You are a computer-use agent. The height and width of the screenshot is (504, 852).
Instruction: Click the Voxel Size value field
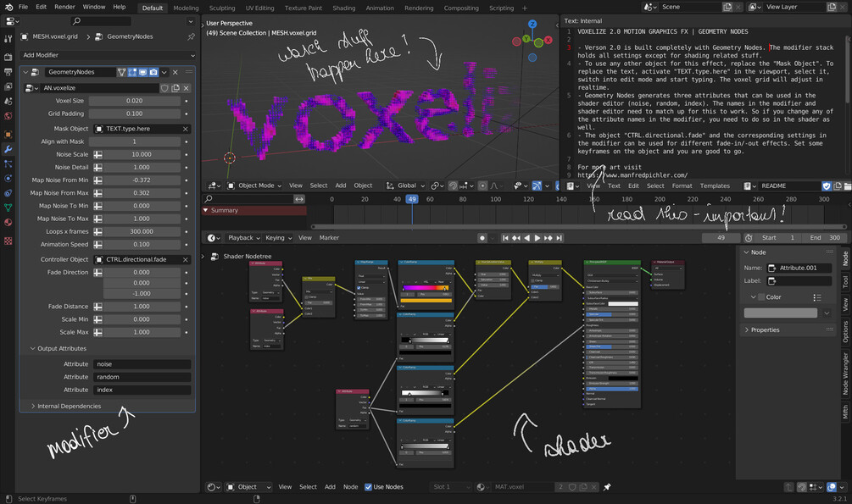click(134, 101)
